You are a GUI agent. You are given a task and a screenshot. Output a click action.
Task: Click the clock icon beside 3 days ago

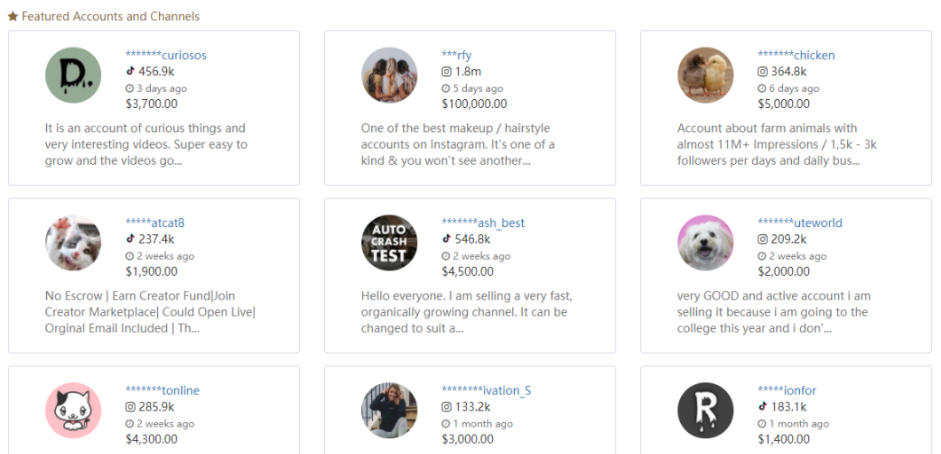[130, 88]
